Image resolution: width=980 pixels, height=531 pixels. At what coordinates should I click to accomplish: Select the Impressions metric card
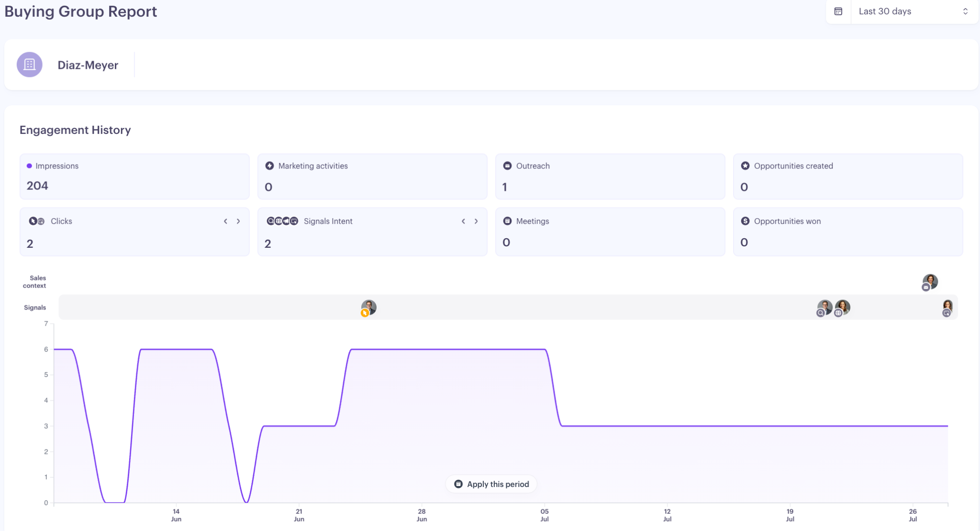[x=134, y=177]
